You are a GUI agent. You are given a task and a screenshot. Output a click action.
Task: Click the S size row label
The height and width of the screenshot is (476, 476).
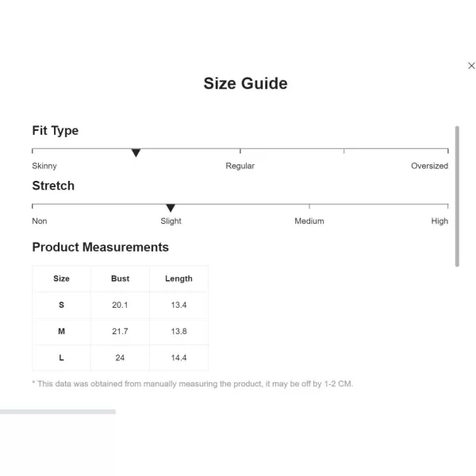pyautogui.click(x=61, y=305)
